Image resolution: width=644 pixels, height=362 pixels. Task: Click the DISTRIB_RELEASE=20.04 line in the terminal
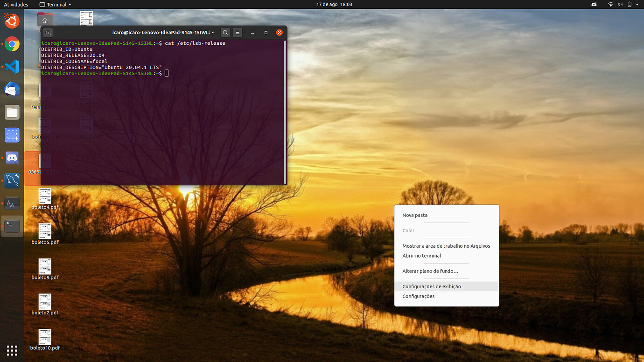(73, 56)
